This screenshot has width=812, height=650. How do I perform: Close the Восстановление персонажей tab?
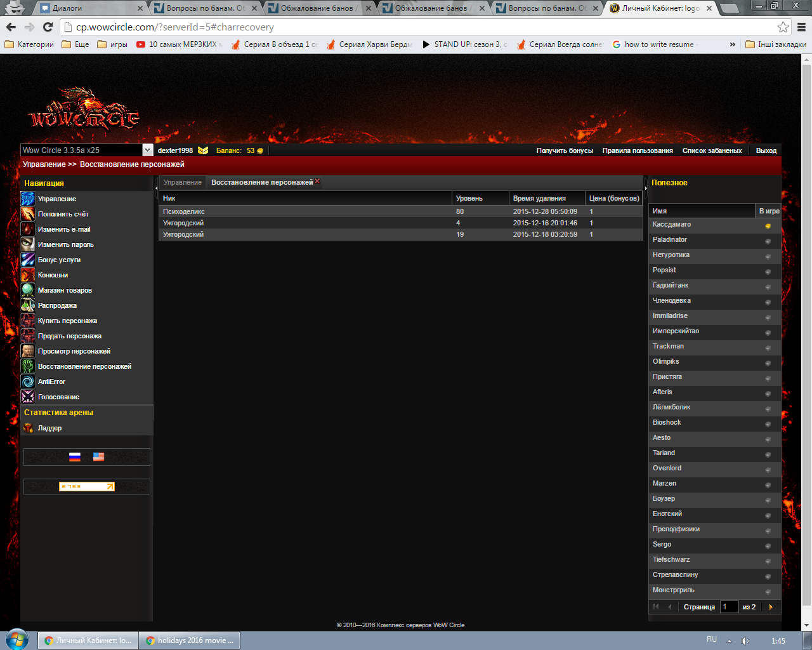(317, 182)
